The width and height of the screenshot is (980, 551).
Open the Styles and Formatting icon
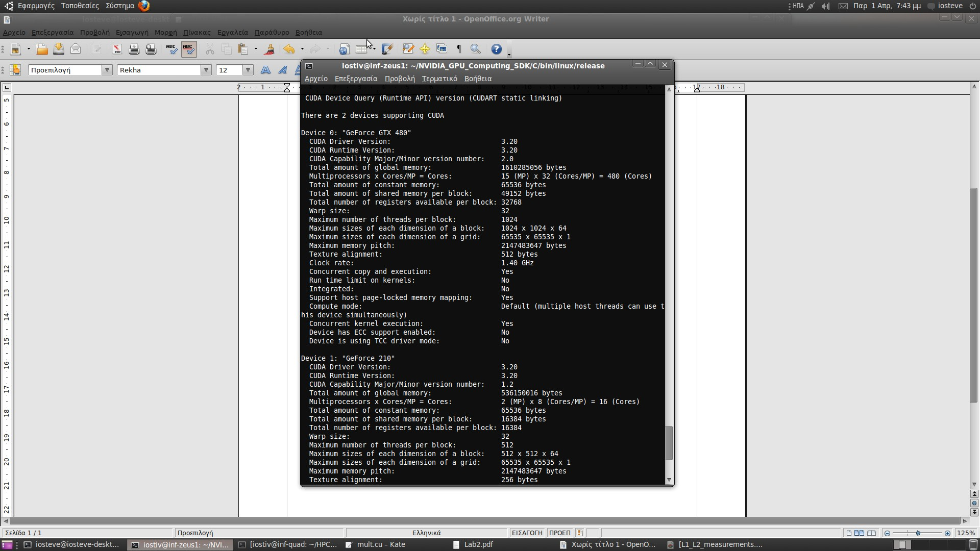(15, 70)
